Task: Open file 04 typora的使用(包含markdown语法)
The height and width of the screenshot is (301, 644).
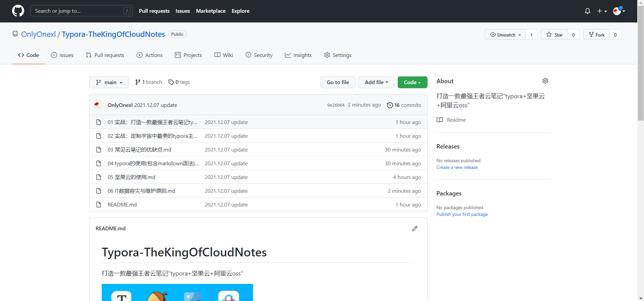Action: (153, 163)
